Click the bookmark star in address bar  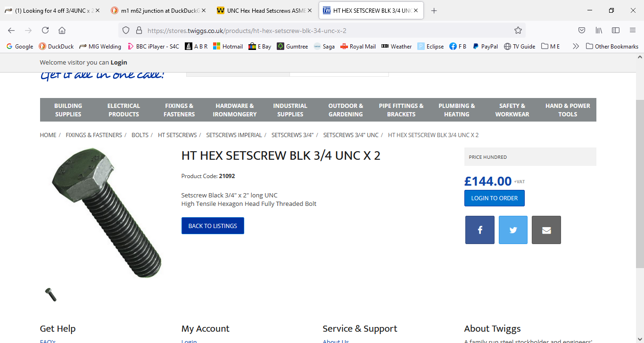pos(518,31)
